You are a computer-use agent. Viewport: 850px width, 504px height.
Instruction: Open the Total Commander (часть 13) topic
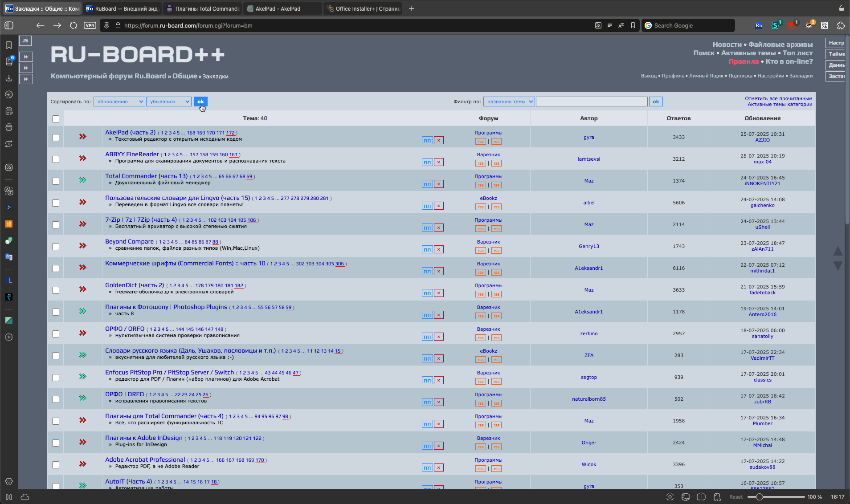[146, 176]
